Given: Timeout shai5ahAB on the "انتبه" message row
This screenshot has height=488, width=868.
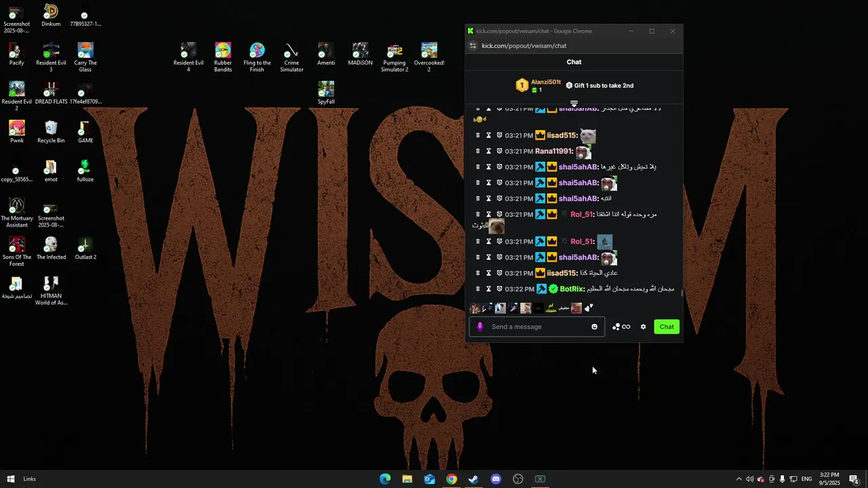Looking at the screenshot, I should [x=488, y=199].
